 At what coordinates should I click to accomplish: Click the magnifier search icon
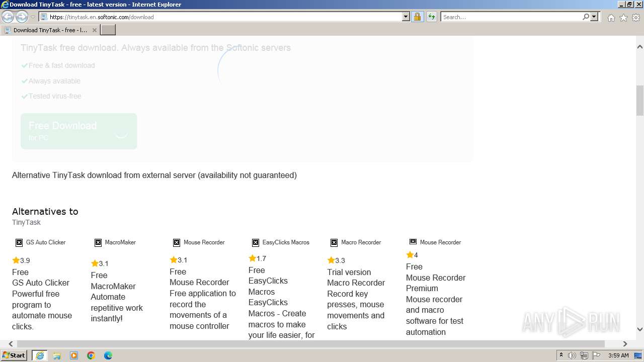click(586, 17)
